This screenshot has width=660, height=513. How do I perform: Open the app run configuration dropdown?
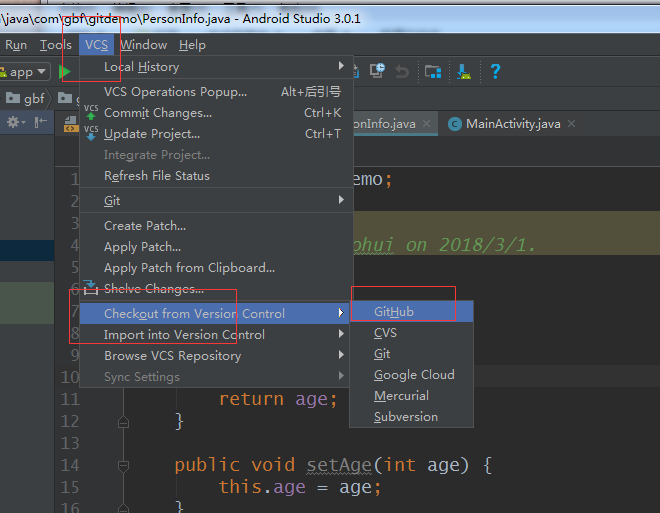25,72
